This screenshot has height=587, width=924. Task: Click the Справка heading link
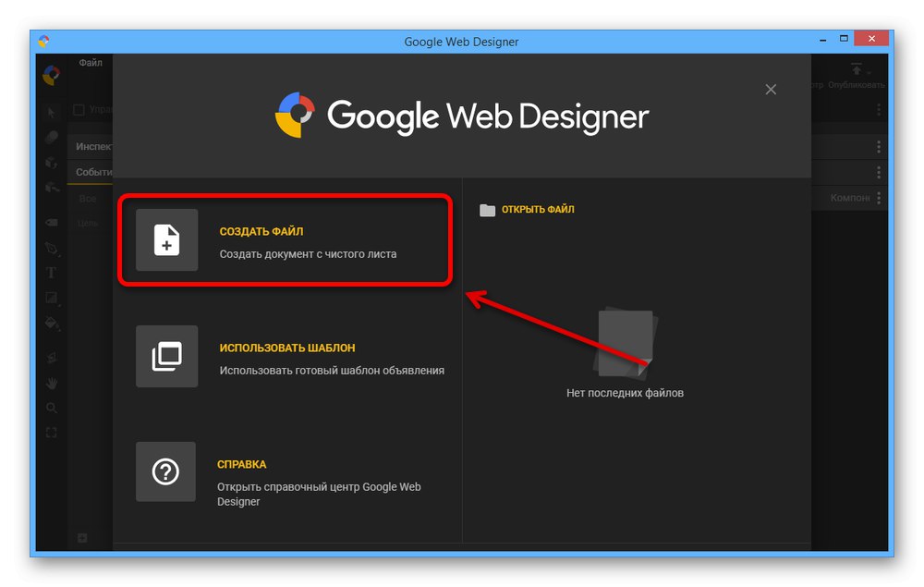[x=241, y=464]
